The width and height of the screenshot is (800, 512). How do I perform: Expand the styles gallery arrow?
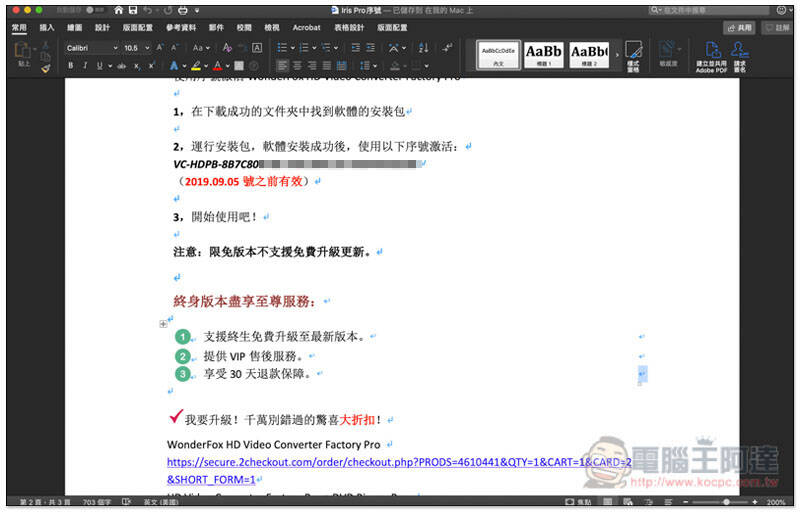[617, 55]
